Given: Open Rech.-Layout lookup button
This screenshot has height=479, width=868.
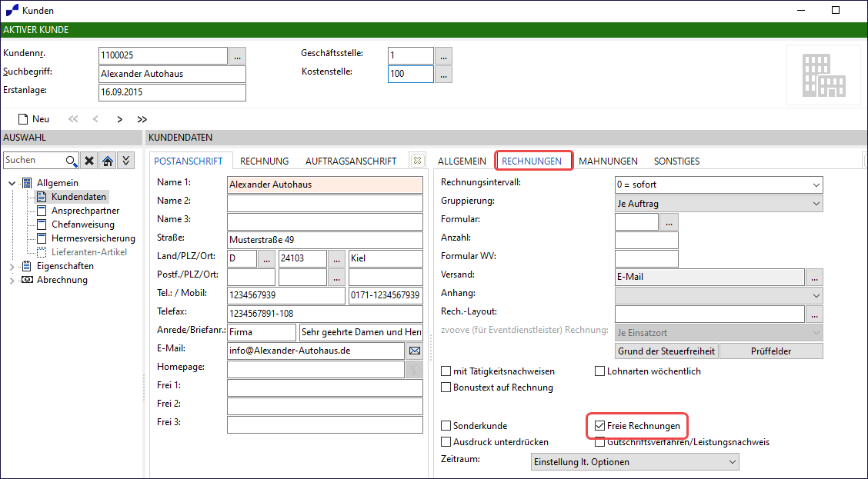Looking at the screenshot, I should 814,314.
